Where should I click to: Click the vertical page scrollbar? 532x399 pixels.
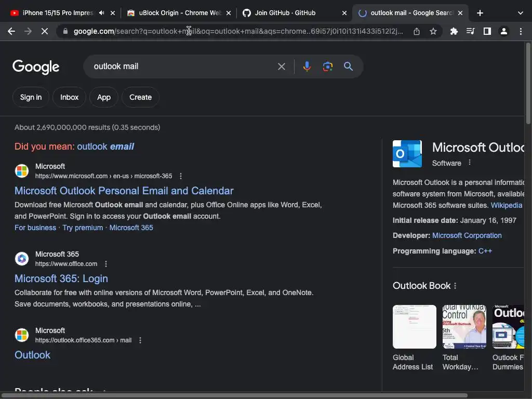coord(528,83)
